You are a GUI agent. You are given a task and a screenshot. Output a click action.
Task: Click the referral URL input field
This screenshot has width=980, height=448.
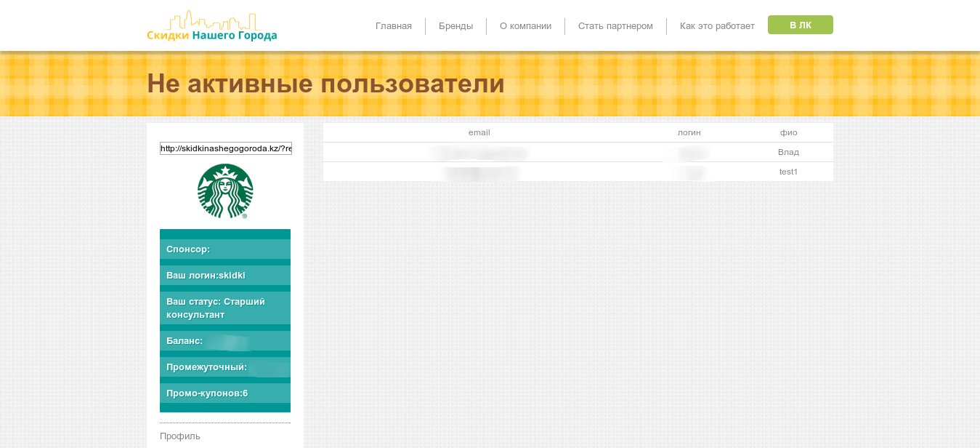226,148
